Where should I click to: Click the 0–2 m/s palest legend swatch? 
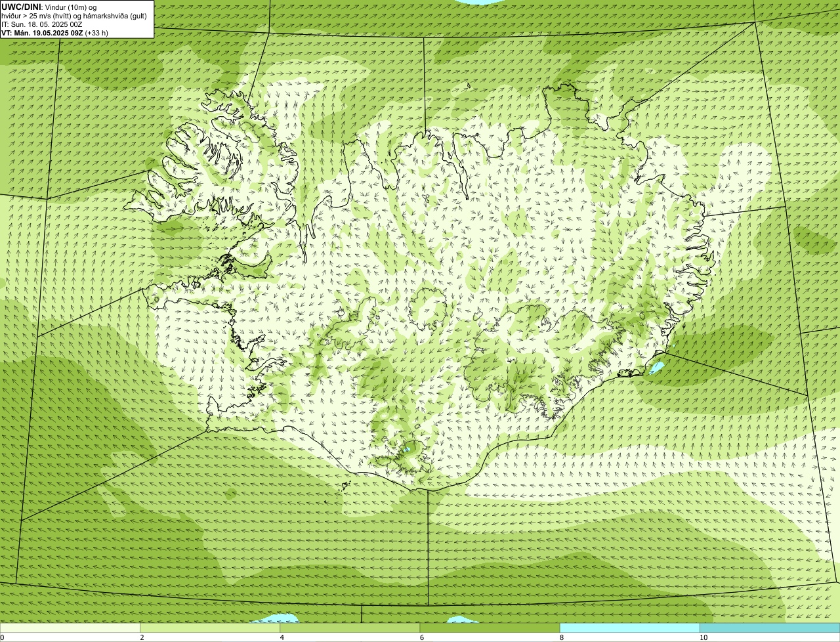click(70, 628)
